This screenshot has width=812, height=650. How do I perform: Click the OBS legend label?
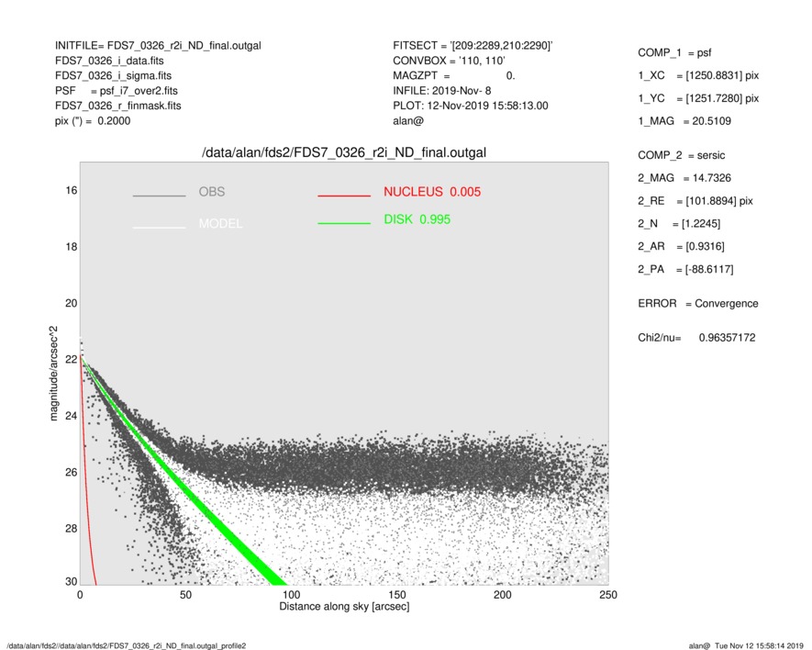click(x=212, y=192)
